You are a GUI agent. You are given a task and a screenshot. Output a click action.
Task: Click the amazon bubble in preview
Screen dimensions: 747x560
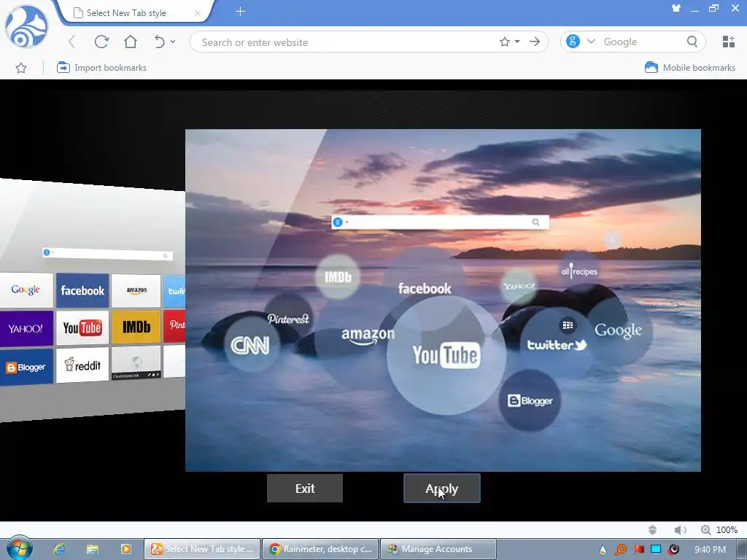click(x=368, y=336)
